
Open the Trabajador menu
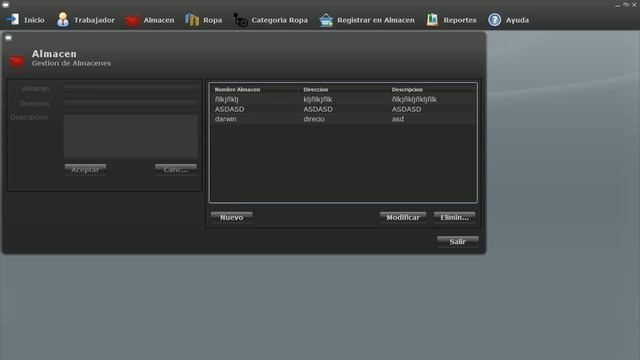[x=94, y=20]
